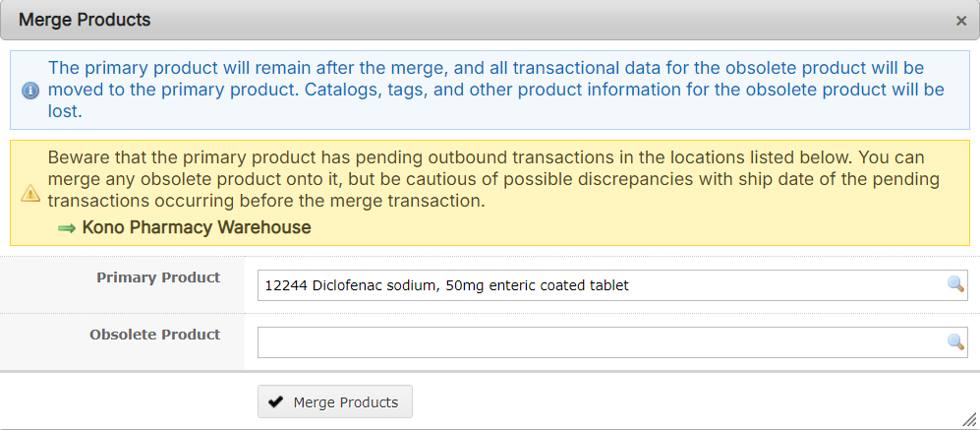Click green arrow beside Kono Pharmacy Warehouse

point(67,228)
